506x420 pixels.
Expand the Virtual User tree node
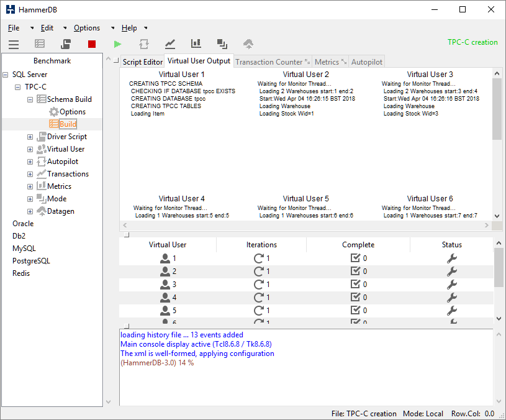tap(30, 150)
